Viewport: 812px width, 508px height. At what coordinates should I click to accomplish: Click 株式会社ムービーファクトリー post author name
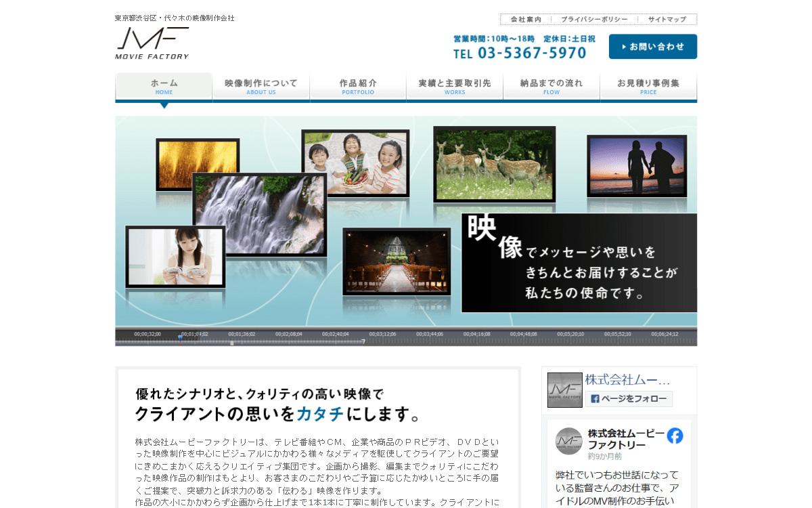pos(626,439)
